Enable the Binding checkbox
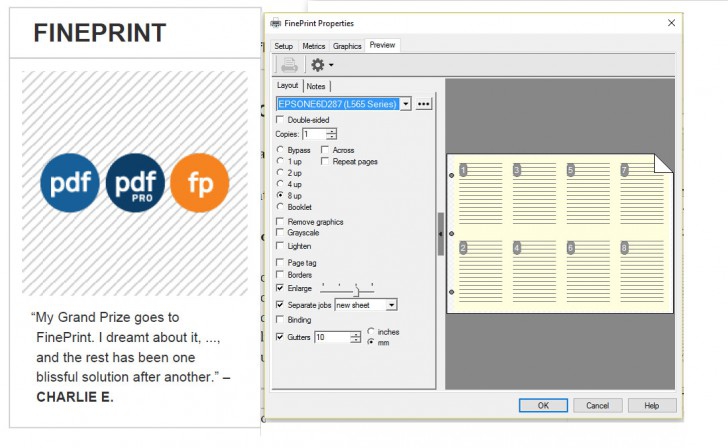 tap(280, 319)
